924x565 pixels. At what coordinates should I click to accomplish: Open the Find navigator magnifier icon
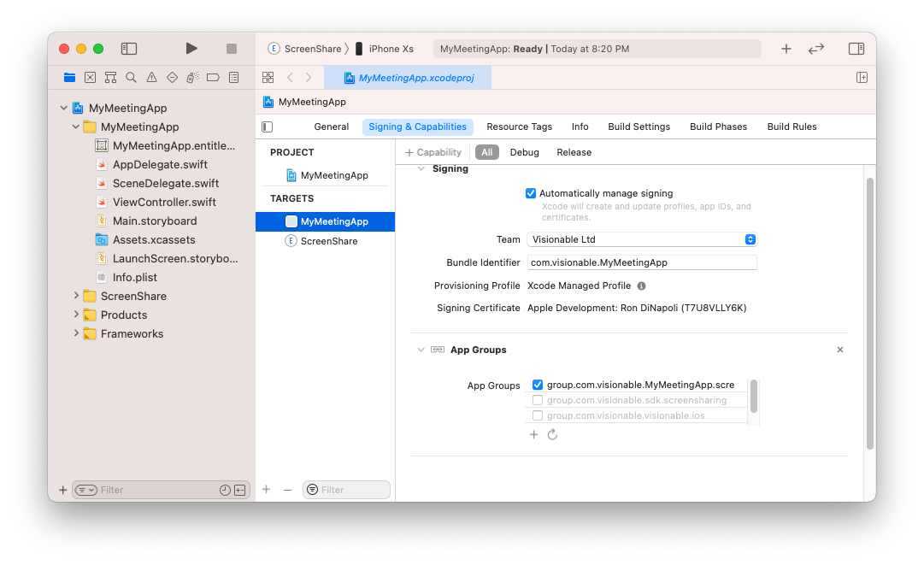131,77
